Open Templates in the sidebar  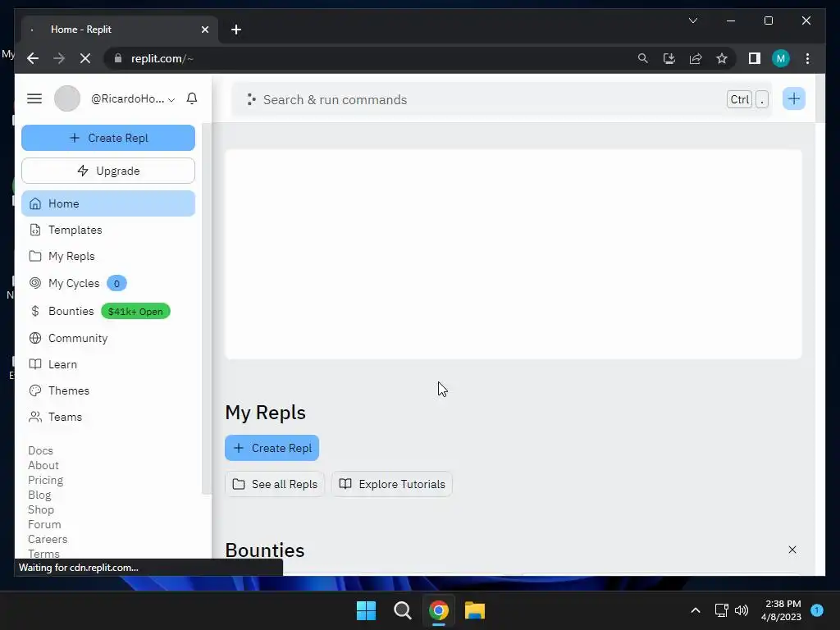click(x=108, y=230)
